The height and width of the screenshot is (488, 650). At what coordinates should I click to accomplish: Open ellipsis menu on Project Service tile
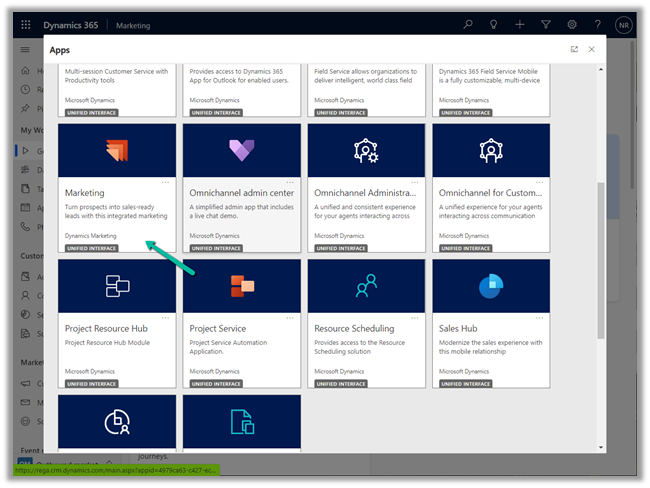290,317
